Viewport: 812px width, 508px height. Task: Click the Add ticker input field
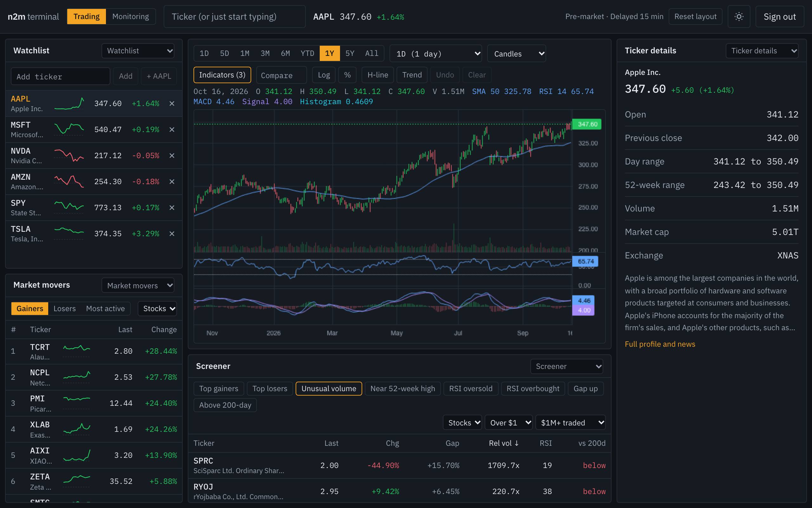click(x=60, y=76)
